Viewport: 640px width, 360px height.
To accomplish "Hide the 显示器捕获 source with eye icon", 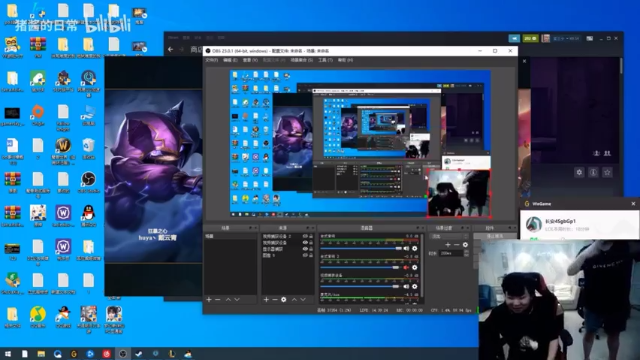I will [305, 249].
